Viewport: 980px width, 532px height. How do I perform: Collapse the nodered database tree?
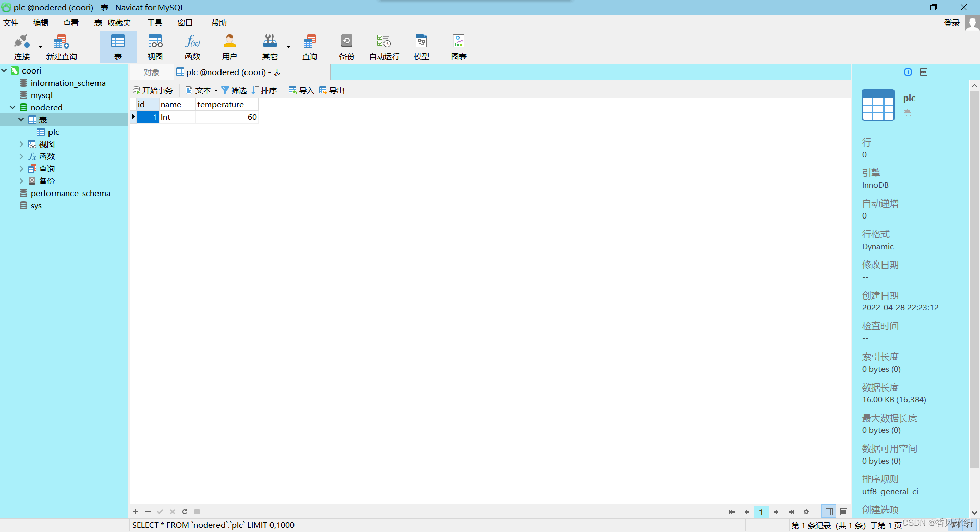12,107
